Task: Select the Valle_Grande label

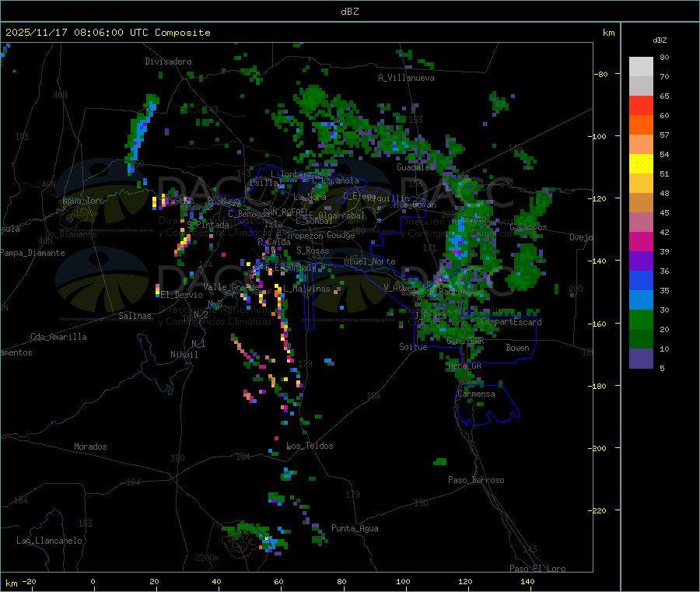Action: coord(231,287)
